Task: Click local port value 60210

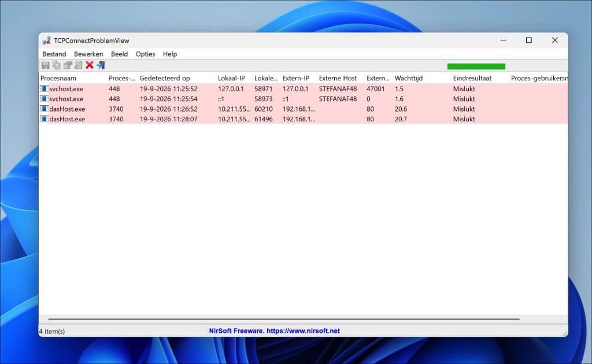Action: tap(263, 109)
